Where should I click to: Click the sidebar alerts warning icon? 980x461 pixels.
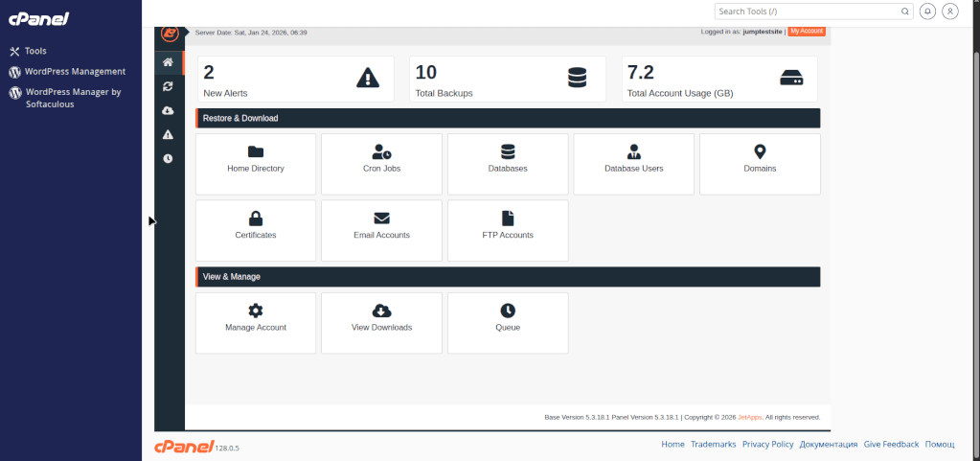(x=169, y=135)
